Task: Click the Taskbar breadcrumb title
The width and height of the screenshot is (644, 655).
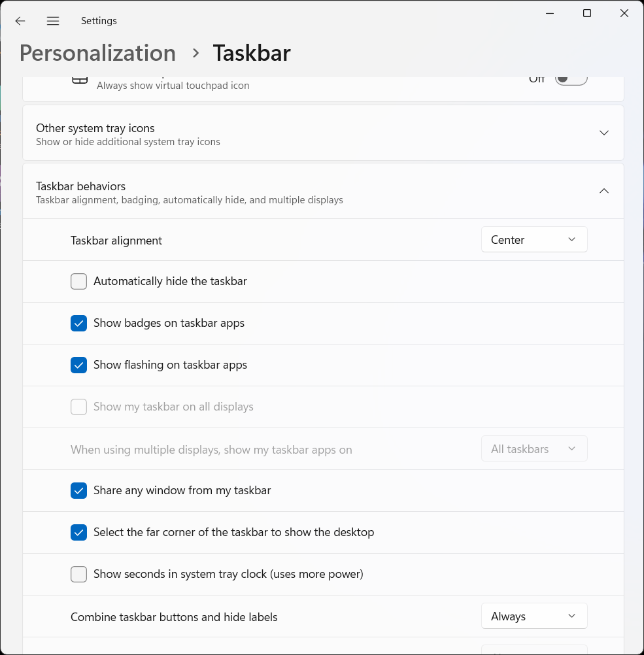Action: 252,53
